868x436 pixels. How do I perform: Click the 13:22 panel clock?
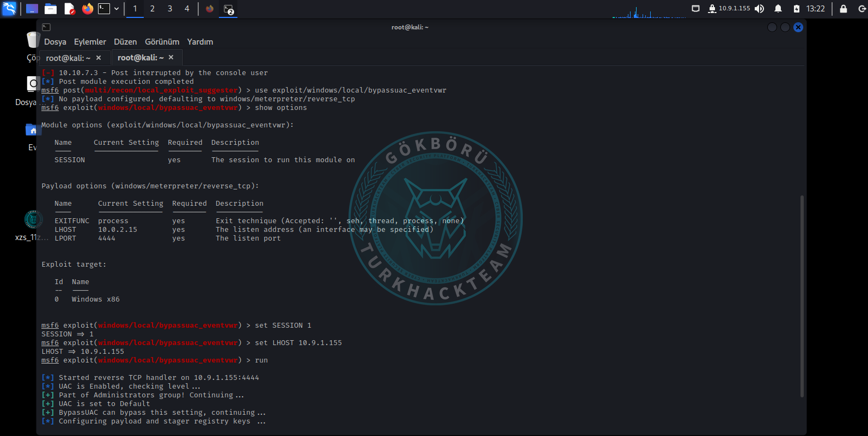[x=816, y=9]
